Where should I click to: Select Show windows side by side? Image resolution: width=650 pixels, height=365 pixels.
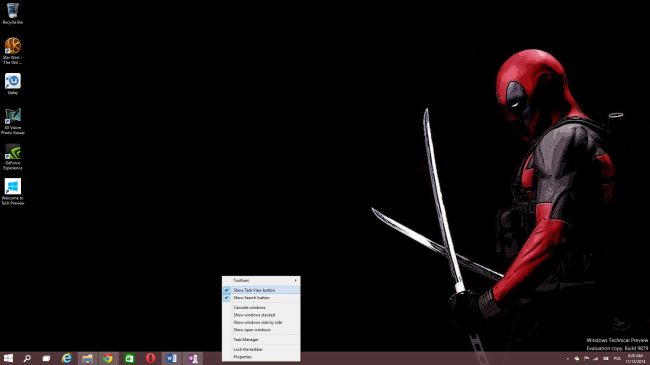tap(261, 322)
